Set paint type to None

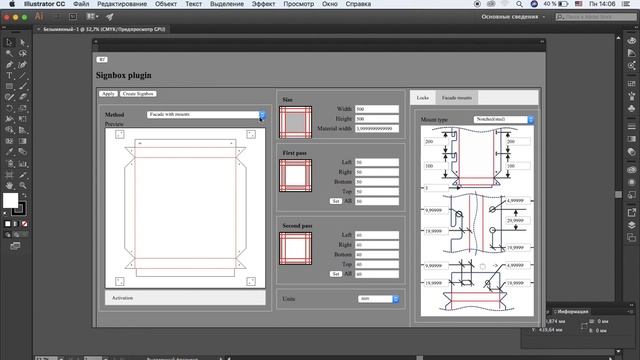(x=24, y=224)
